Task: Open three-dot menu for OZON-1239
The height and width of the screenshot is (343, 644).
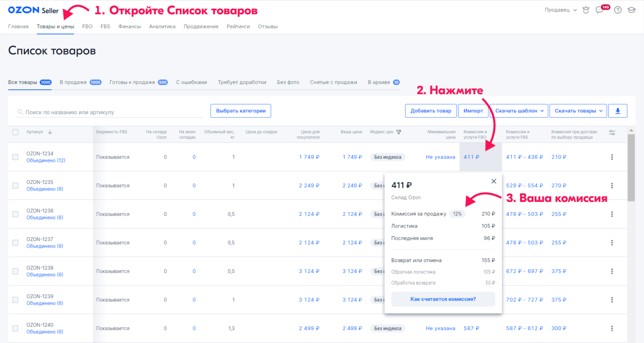Action: pyautogui.click(x=612, y=300)
